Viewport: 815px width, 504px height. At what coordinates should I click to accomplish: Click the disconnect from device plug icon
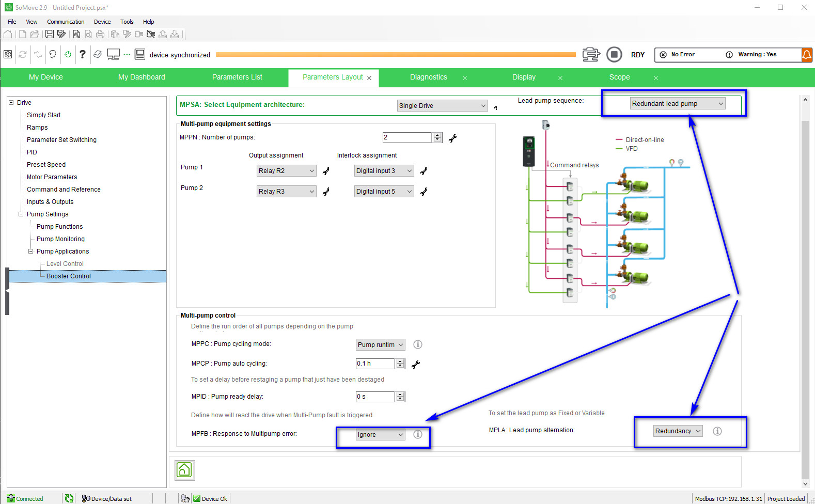point(151,34)
